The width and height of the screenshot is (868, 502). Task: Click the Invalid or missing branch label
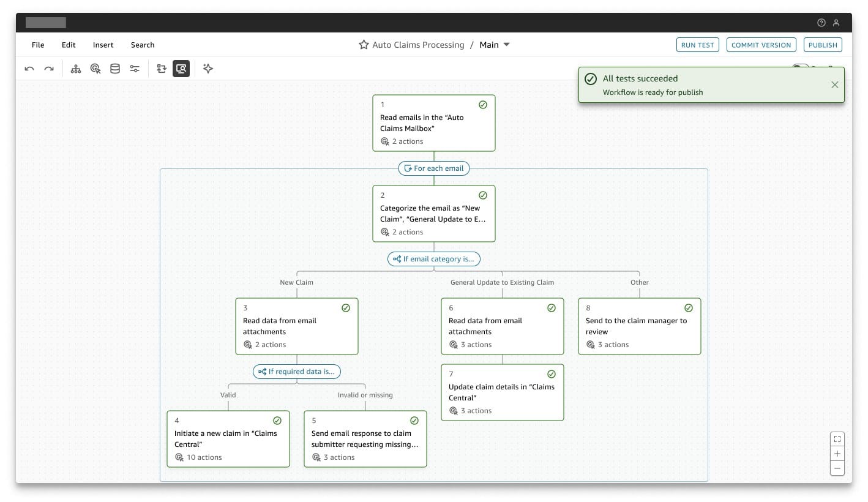pos(365,395)
